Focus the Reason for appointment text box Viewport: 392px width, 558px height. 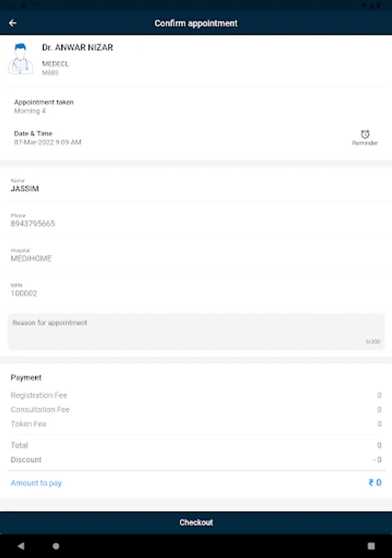point(196,331)
